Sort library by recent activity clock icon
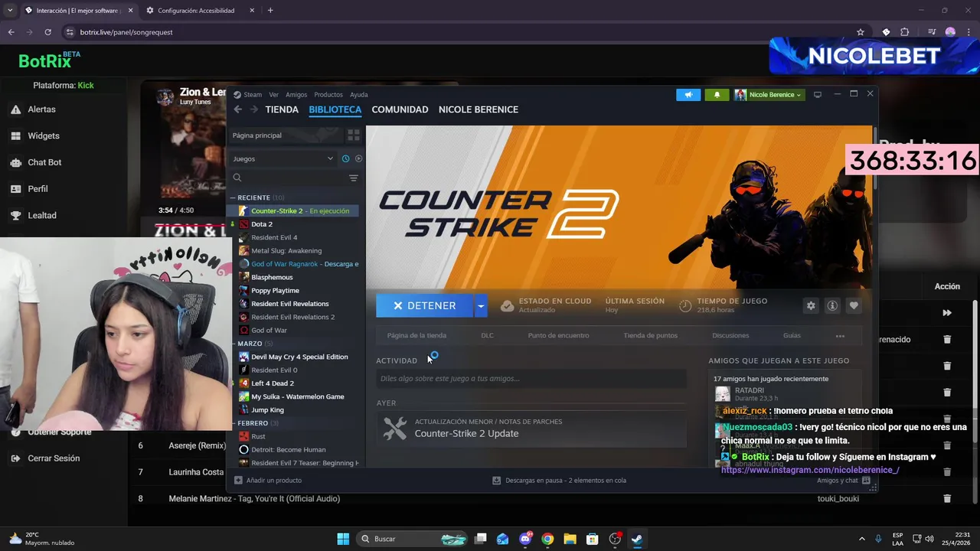Image resolution: width=980 pixels, height=551 pixels. pos(345,158)
